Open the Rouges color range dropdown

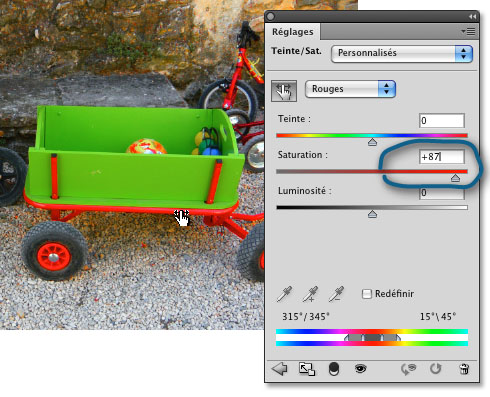coord(350,89)
